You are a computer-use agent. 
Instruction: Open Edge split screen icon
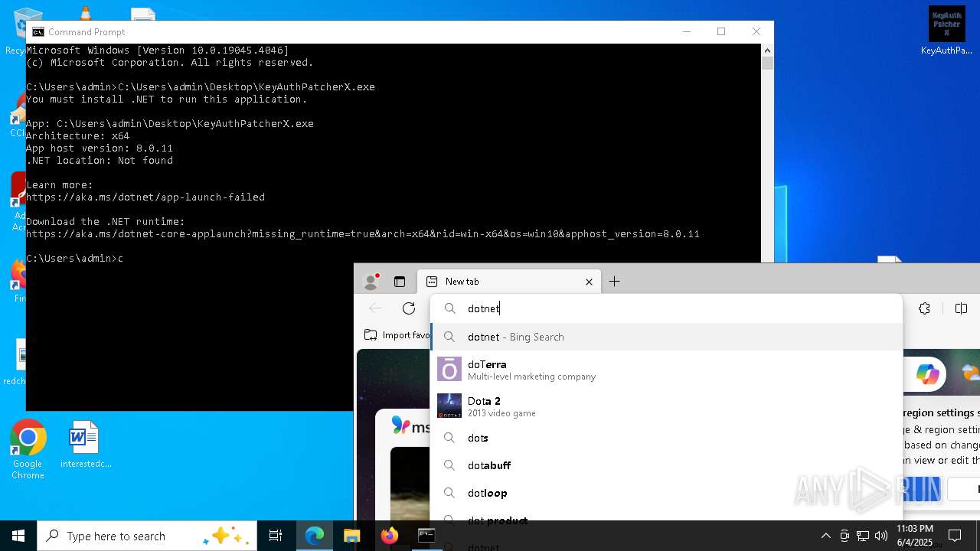(x=962, y=308)
